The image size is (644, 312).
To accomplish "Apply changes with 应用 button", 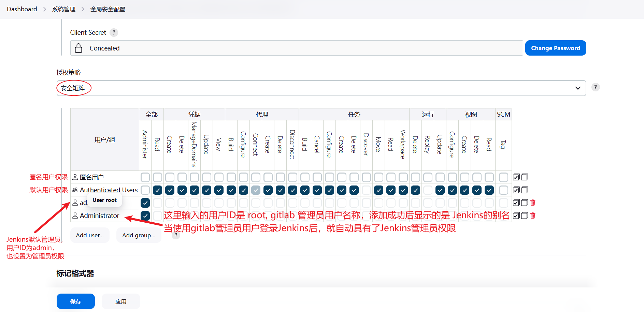I will click(x=121, y=301).
